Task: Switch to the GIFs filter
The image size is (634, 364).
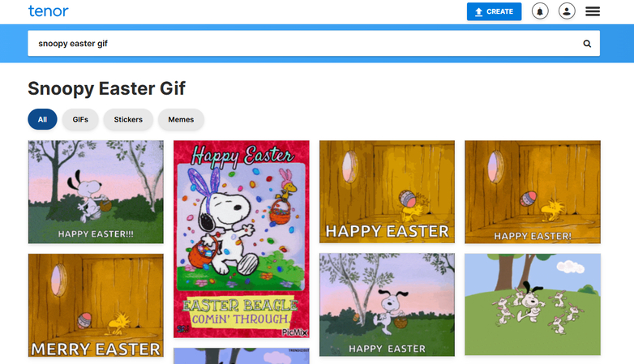Action: coord(80,119)
